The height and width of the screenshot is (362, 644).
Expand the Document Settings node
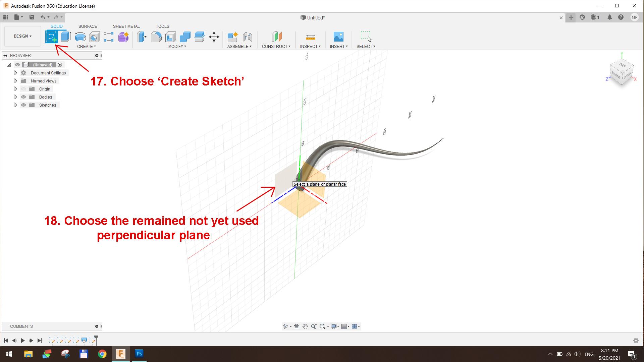[15, 73]
